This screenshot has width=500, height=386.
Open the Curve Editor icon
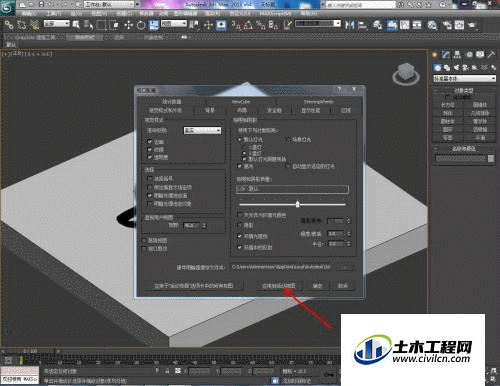(x=405, y=25)
